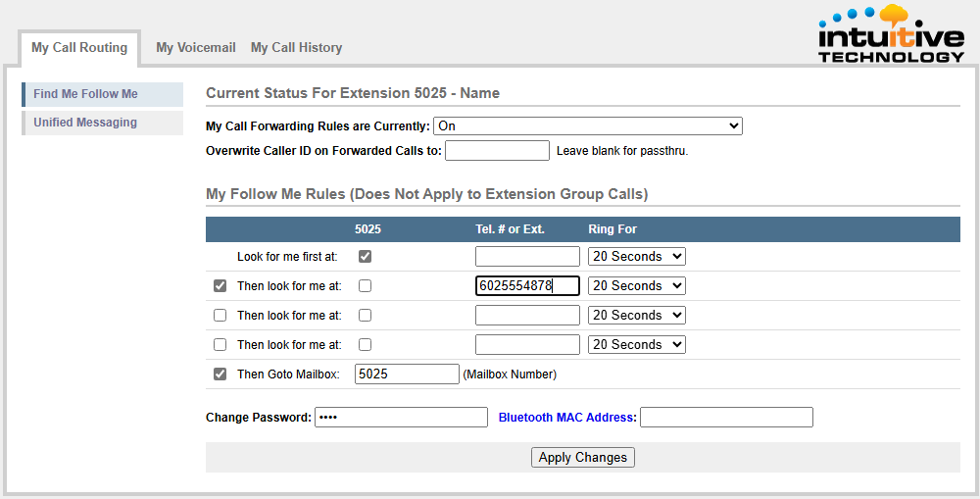Click the 'Ring For' column header
Image resolution: width=980 pixels, height=499 pixels.
(x=612, y=229)
